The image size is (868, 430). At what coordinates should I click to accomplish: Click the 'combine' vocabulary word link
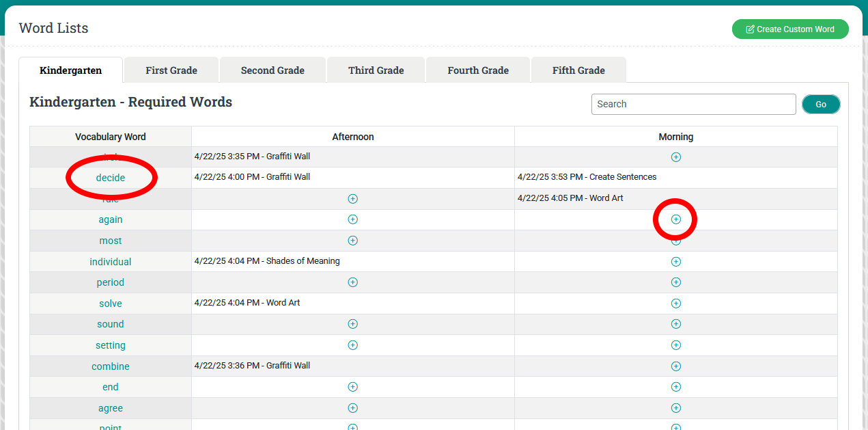111,366
